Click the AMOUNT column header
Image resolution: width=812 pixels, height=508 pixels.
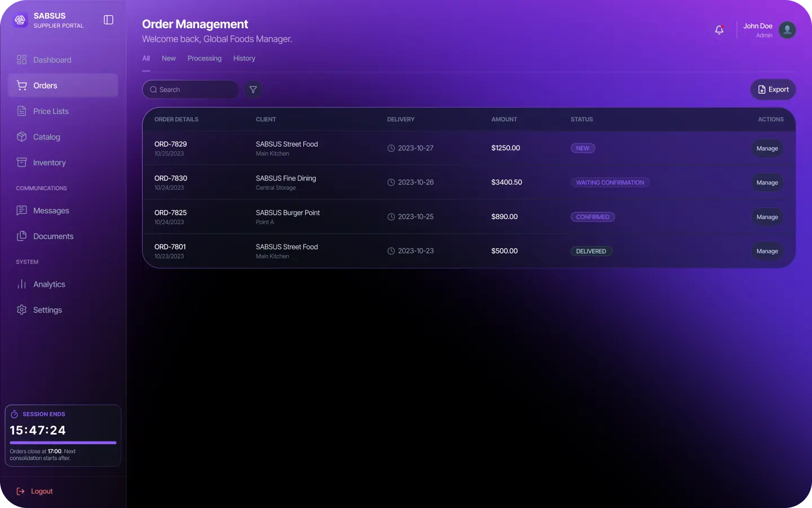pos(504,119)
